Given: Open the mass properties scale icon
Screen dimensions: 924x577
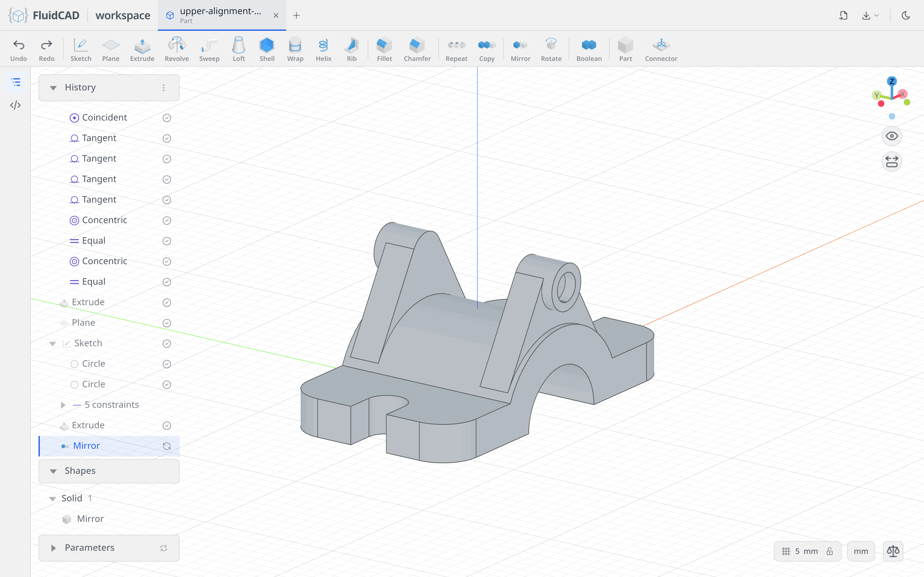Looking at the screenshot, I should pos(893,551).
